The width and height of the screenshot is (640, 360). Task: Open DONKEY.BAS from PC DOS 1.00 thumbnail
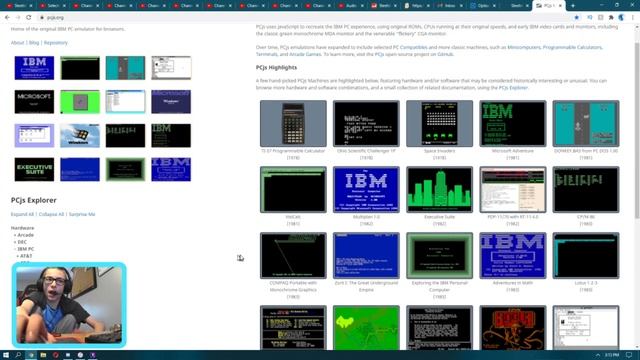pos(586,123)
